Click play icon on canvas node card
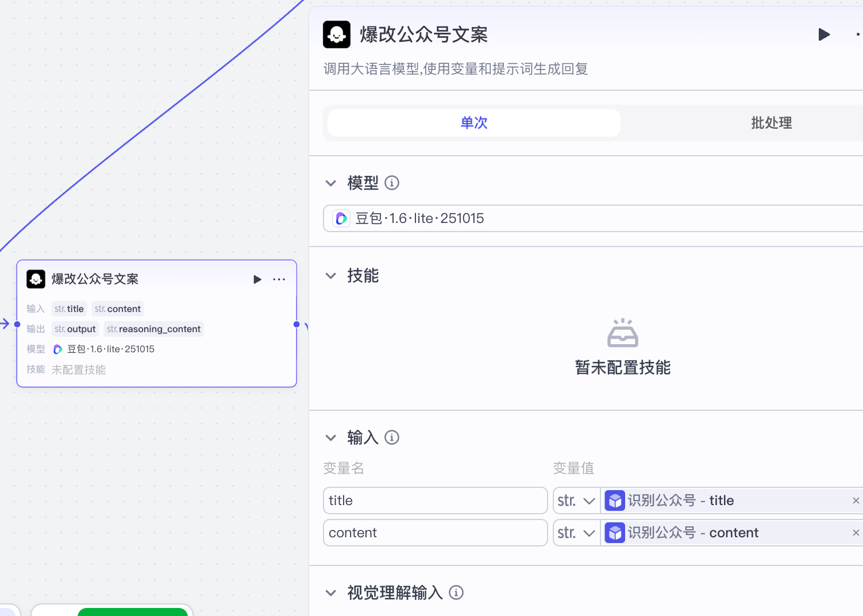The image size is (863, 616). [257, 279]
